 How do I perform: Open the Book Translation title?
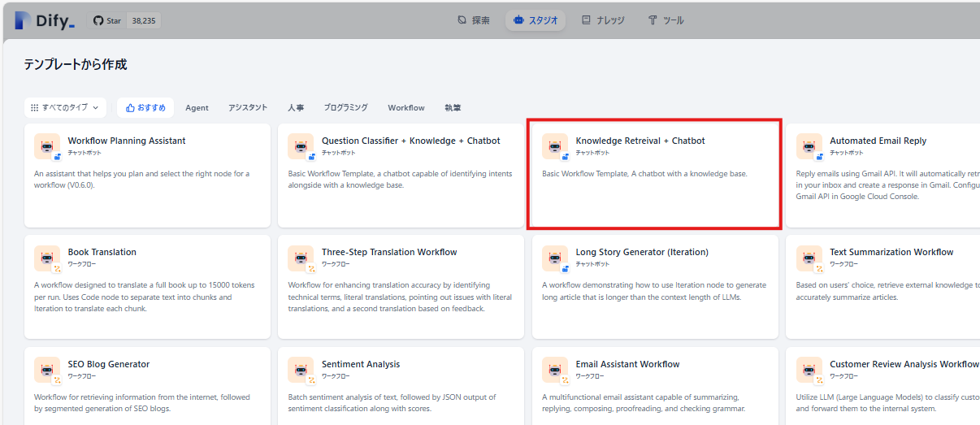click(102, 252)
